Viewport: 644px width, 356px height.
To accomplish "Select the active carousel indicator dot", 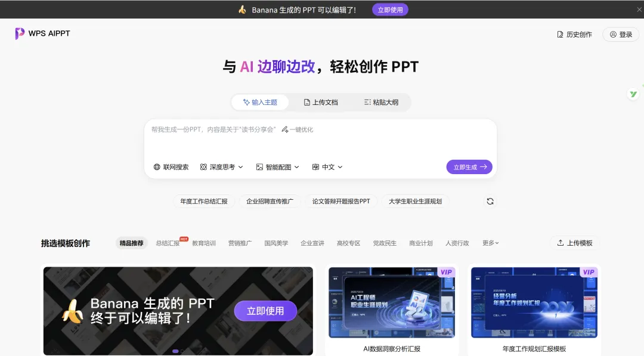I will (175, 351).
